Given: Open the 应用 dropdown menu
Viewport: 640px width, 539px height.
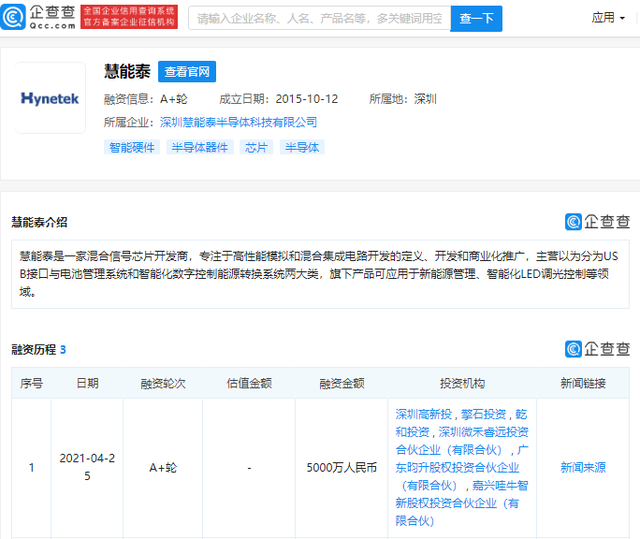Looking at the screenshot, I should (x=608, y=18).
